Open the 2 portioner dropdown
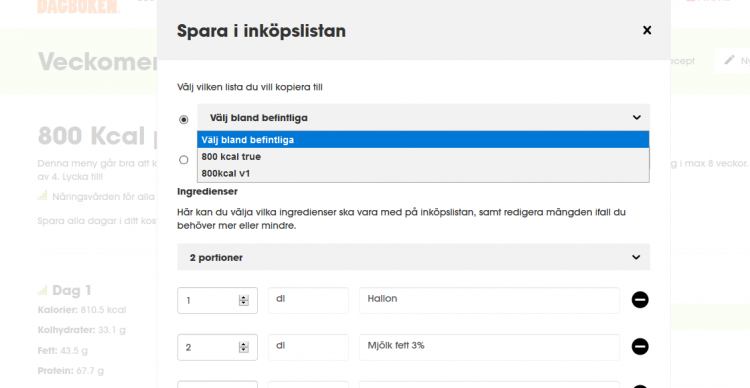The image size is (750, 388). tap(413, 257)
